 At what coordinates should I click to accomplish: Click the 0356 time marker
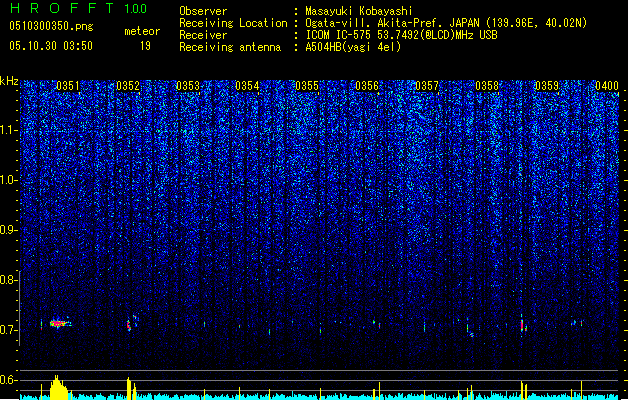(x=367, y=86)
